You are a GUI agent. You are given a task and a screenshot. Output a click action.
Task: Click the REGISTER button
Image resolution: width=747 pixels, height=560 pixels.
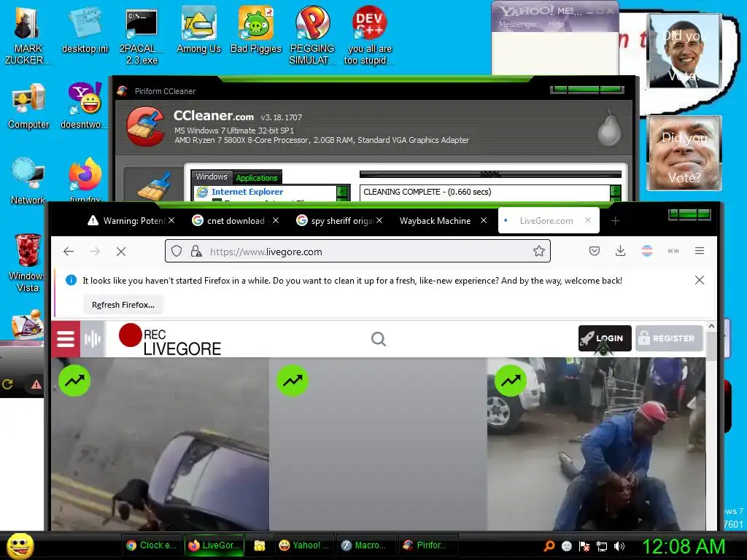[669, 338]
